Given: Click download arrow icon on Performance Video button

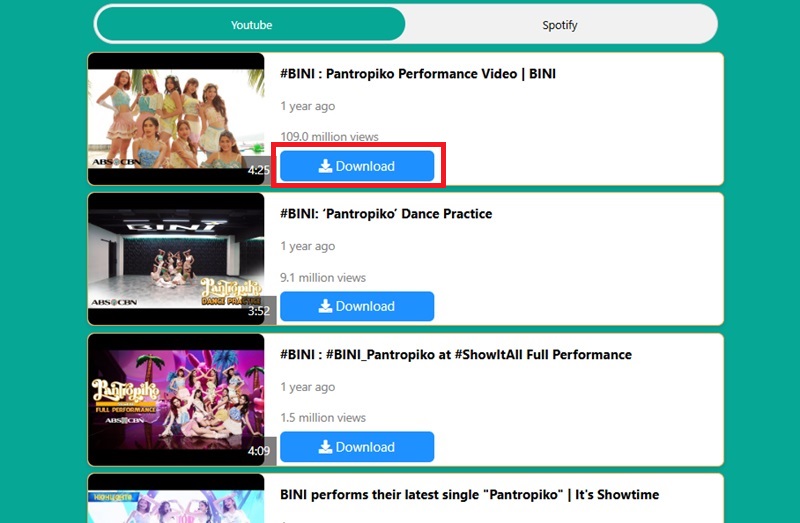Looking at the screenshot, I should [x=325, y=166].
